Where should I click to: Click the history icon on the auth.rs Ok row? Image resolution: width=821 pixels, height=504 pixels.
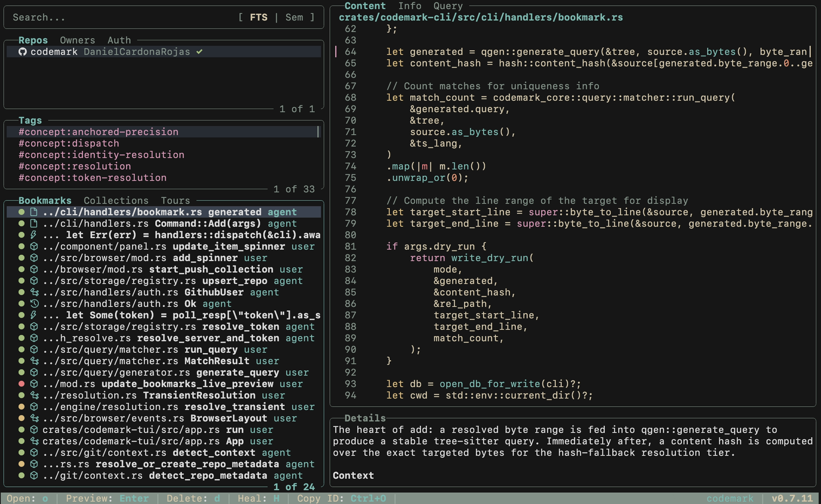pyautogui.click(x=34, y=304)
